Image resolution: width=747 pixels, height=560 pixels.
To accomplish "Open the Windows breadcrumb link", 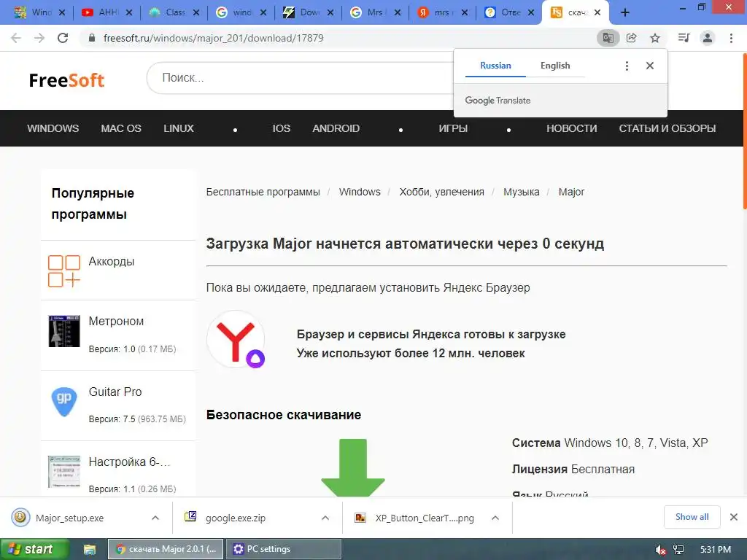I will 360,192.
